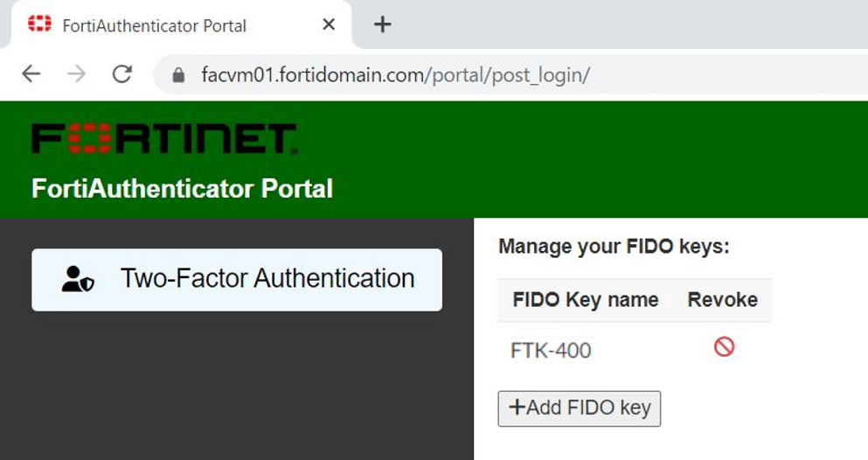Image resolution: width=868 pixels, height=460 pixels.
Task: Click the FortiAuthenticator Portal heading text
Action: tap(182, 188)
